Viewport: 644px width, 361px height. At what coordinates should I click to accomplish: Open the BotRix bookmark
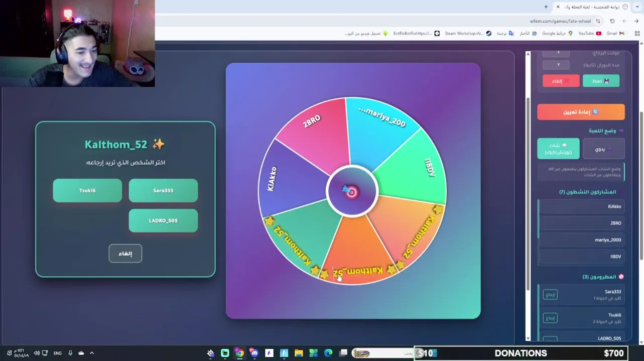click(x=416, y=34)
